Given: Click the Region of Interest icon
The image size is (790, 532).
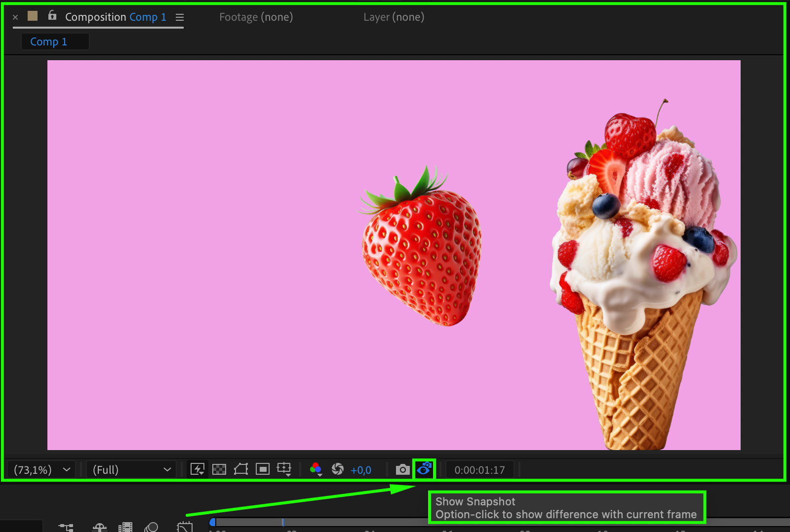Looking at the screenshot, I should click(x=263, y=469).
